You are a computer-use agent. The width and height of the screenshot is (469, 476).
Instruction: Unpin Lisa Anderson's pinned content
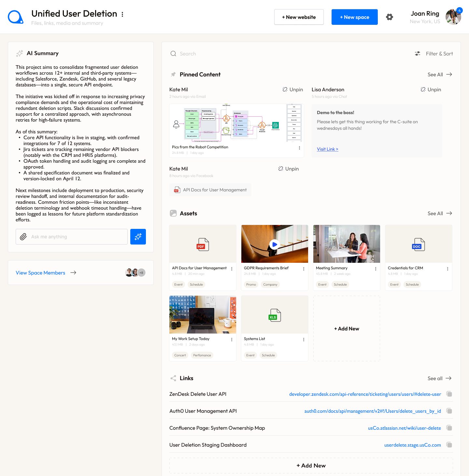431,90
